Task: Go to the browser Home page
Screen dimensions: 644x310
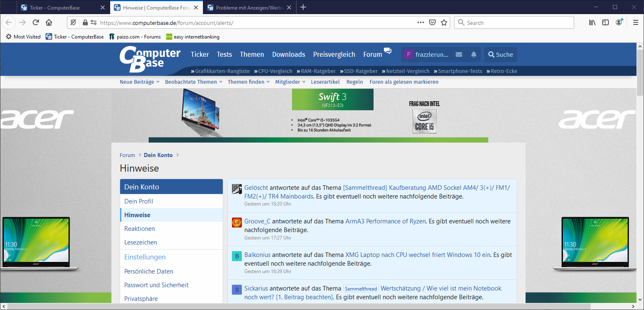Action: (49, 22)
